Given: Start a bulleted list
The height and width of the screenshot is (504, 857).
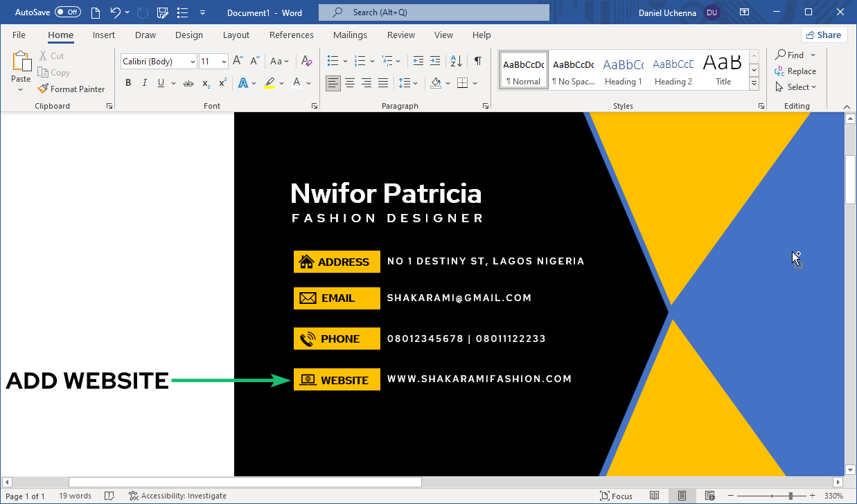Looking at the screenshot, I should [333, 61].
